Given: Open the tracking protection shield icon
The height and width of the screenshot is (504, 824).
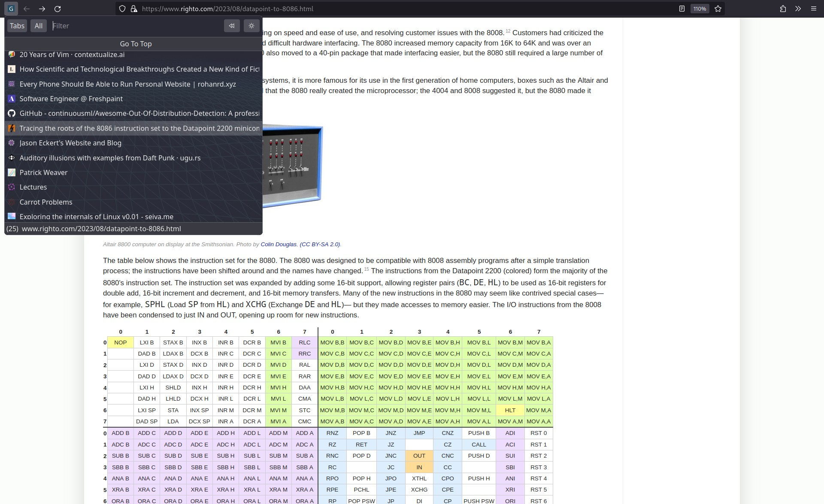Looking at the screenshot, I should coord(122,9).
